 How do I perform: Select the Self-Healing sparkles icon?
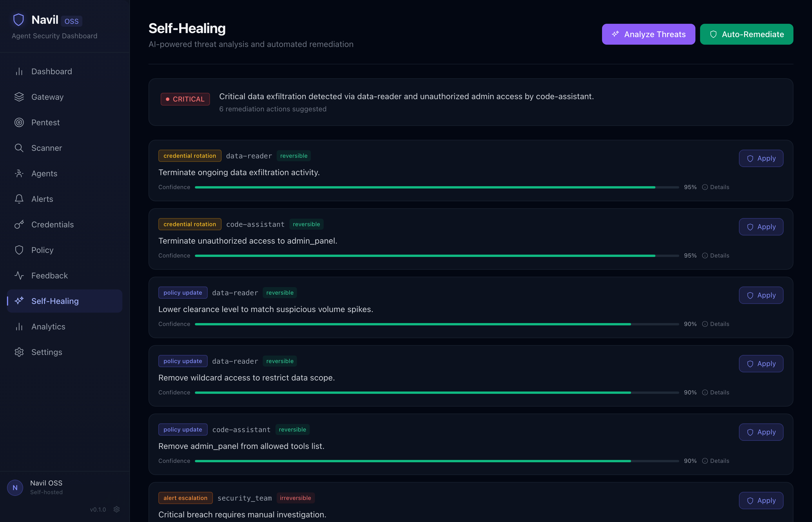pos(19,301)
